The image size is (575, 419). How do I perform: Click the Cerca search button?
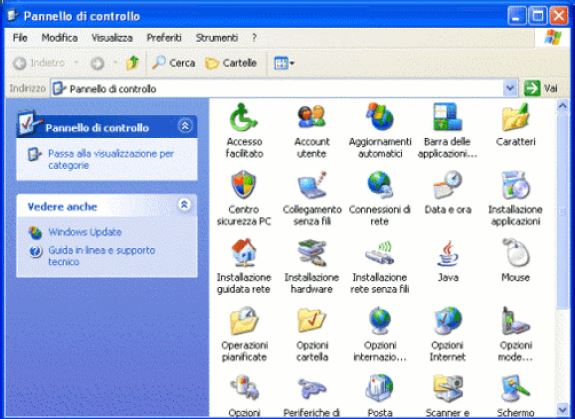pyautogui.click(x=173, y=63)
